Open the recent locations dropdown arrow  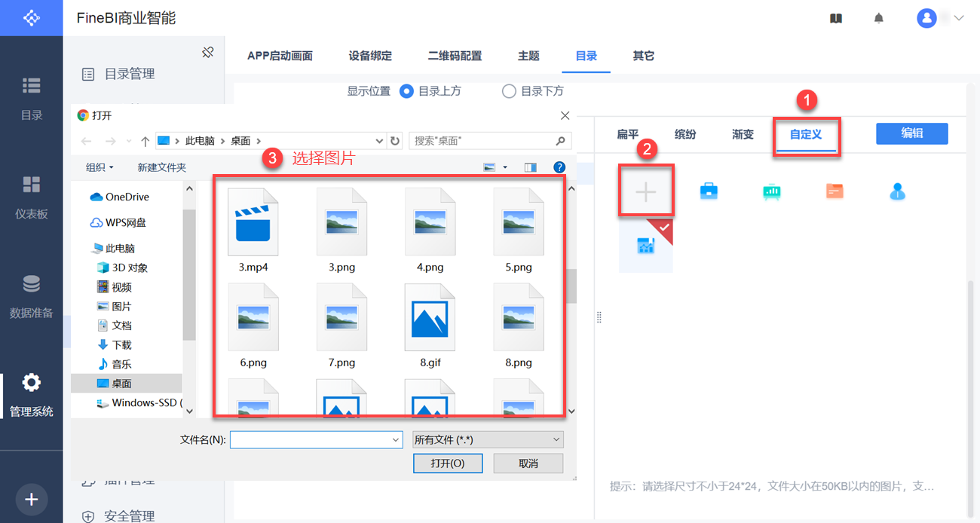(129, 141)
